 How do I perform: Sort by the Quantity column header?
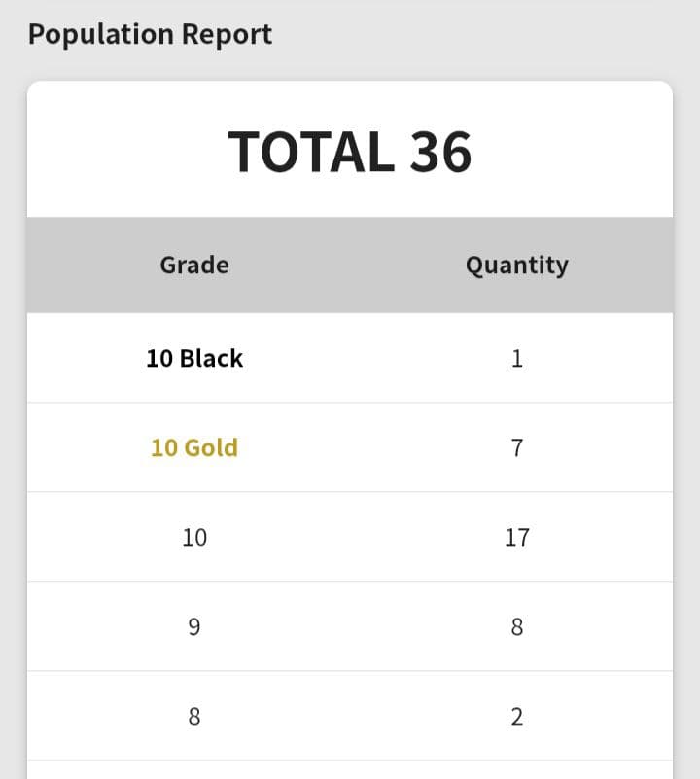pyautogui.click(x=516, y=265)
